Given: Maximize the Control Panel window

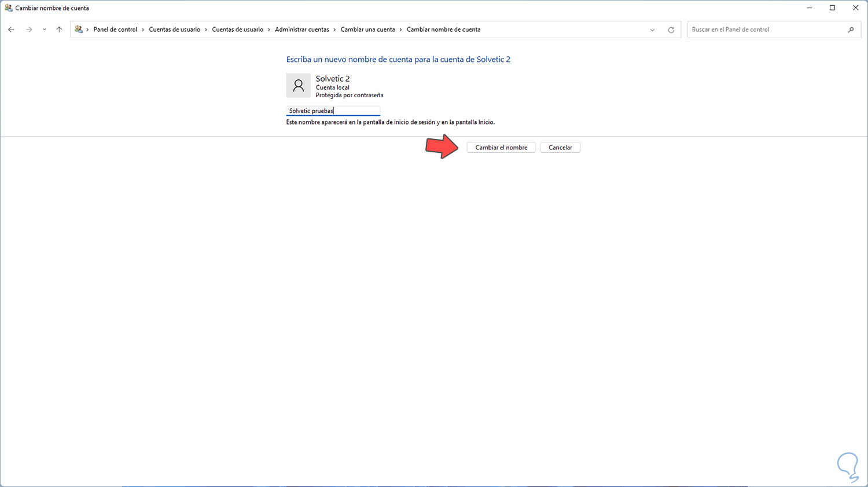Looking at the screenshot, I should pos(833,8).
